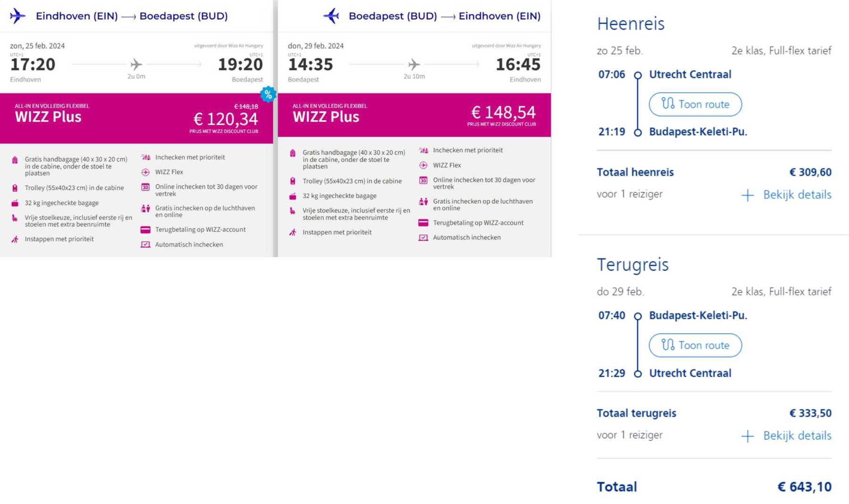Show route for the Heenreis train journey
This screenshot has height=504, width=849.
coord(695,104)
